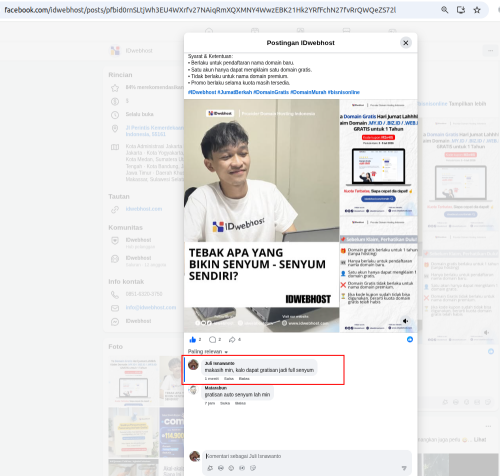Click the three-dot menu on background page header
This screenshot has height=476, width=500.
coord(490,51)
